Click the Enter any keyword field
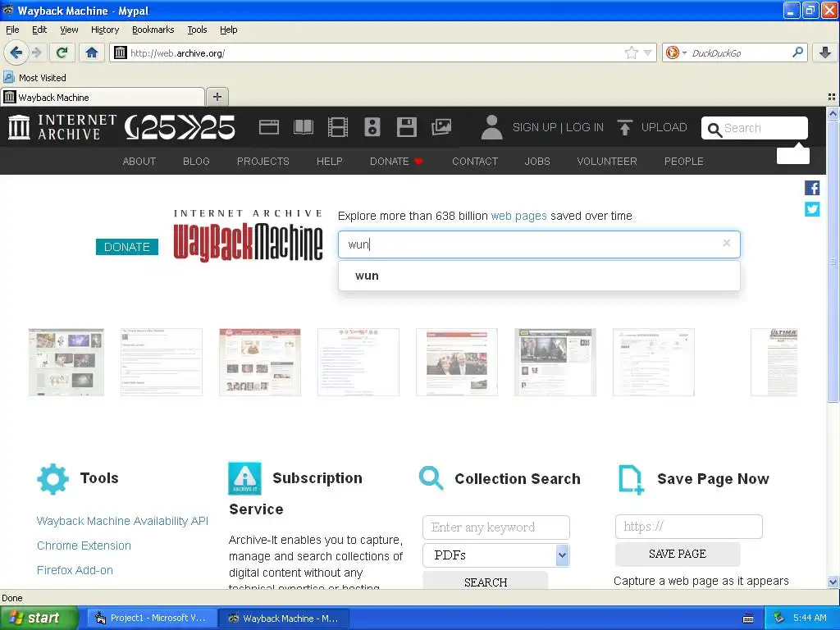 496,527
